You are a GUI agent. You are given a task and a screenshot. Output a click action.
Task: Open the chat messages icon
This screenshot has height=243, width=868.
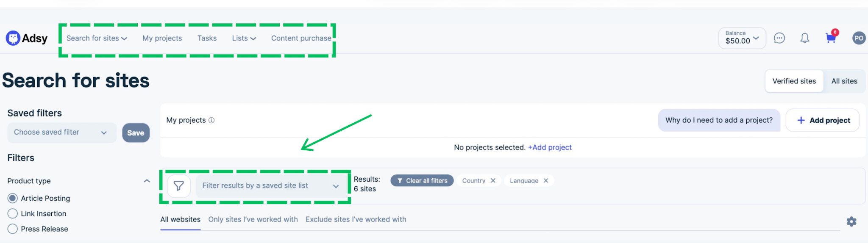[779, 38]
